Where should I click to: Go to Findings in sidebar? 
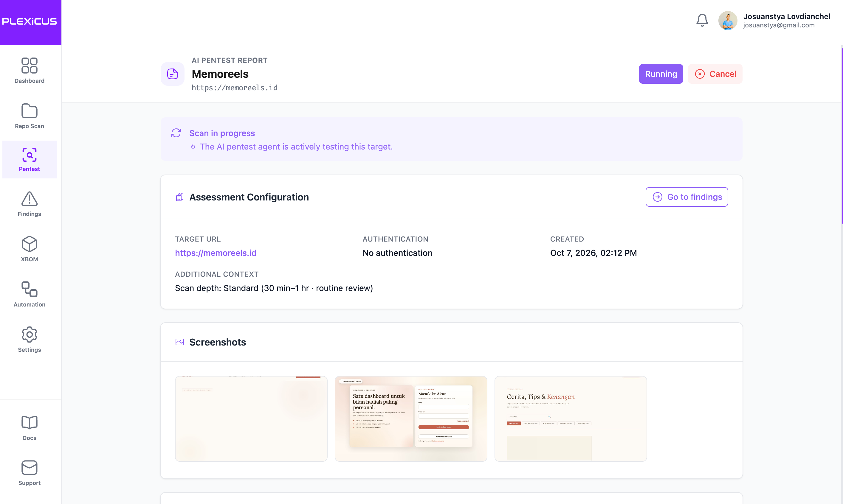click(30, 204)
